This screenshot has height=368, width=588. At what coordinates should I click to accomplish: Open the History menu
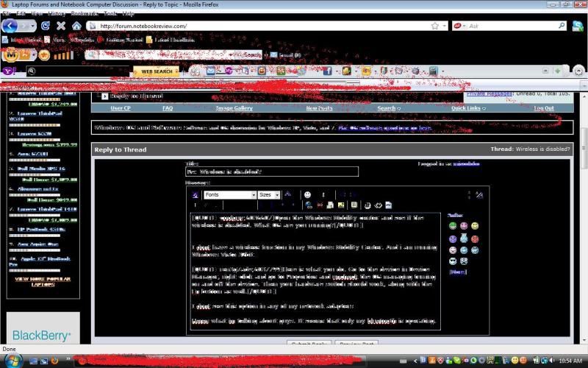point(57,13)
